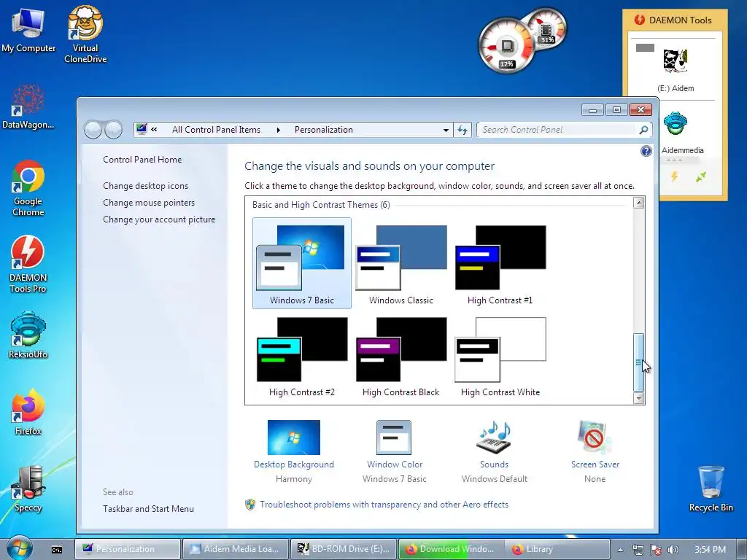The height and width of the screenshot is (560, 747).
Task: Open Virtual CloneDrive desktop shortcut
Action: click(85, 34)
